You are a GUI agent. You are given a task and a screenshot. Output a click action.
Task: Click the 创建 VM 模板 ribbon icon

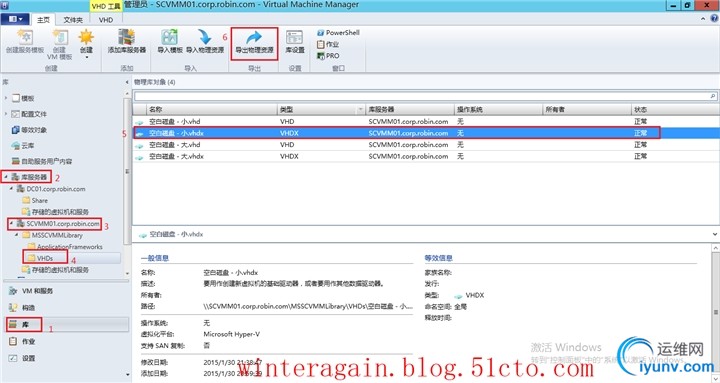60,44
